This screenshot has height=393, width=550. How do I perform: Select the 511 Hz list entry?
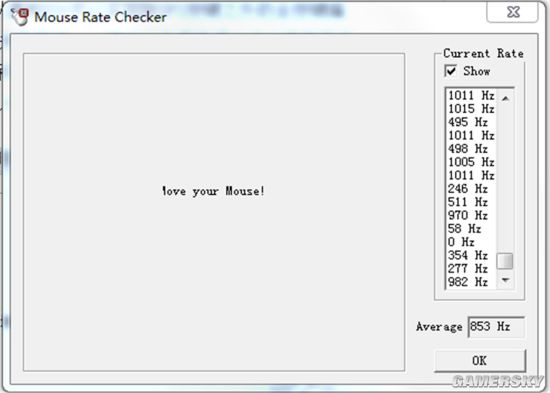point(471,202)
